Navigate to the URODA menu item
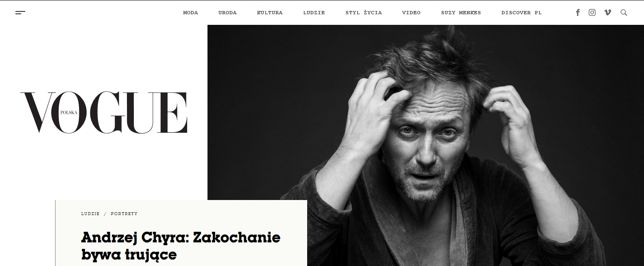 click(227, 13)
